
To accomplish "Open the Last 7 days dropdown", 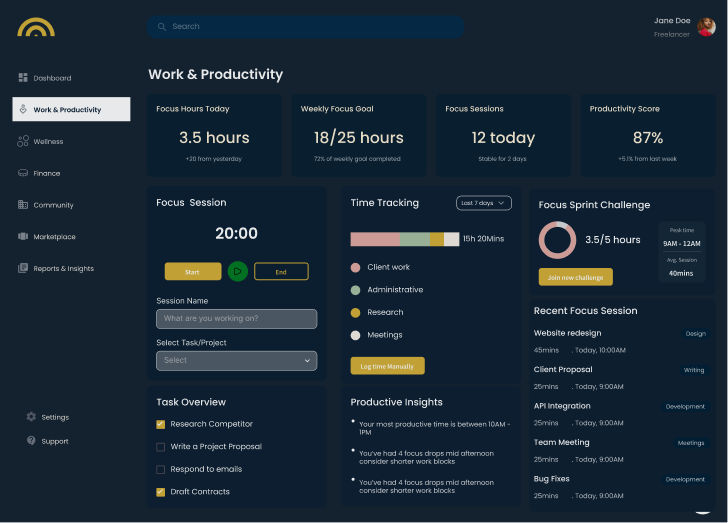I will point(484,203).
